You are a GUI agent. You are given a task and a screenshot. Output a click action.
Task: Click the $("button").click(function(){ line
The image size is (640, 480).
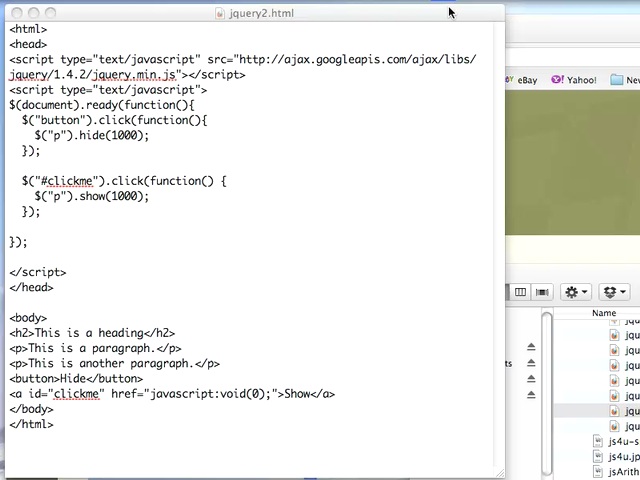pyautogui.click(x=115, y=120)
